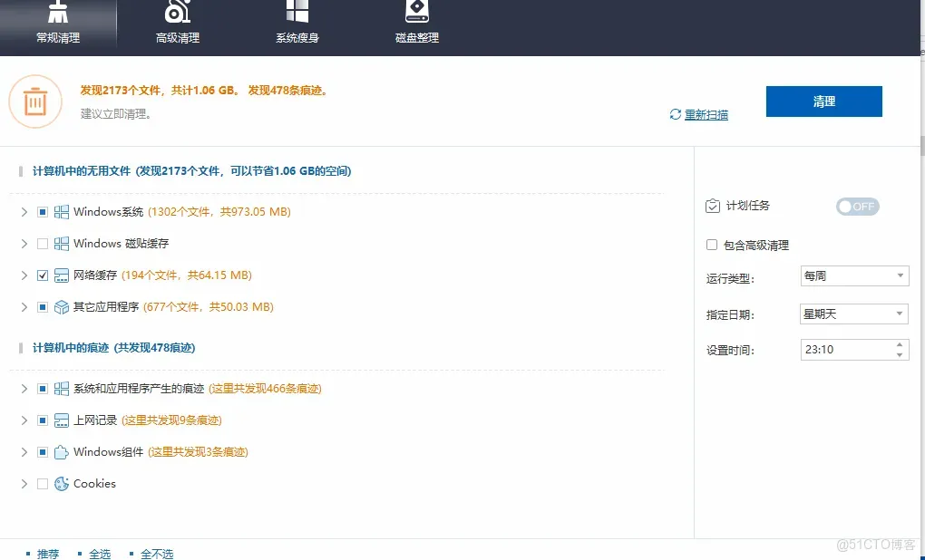This screenshot has width=925, height=560.
Task: Click the 上网记录 browser icon
Action: (60, 420)
